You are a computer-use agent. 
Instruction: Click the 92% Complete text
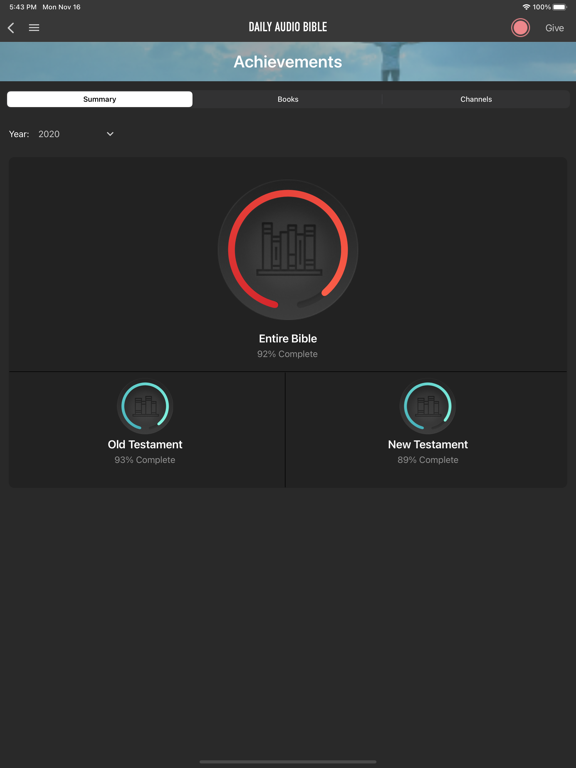click(x=288, y=354)
